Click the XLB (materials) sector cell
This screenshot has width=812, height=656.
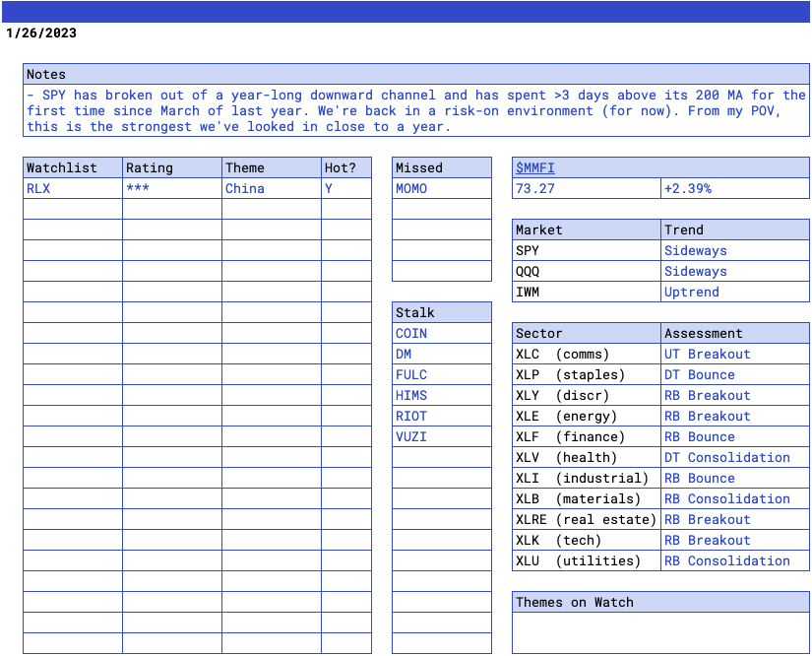(x=587, y=499)
